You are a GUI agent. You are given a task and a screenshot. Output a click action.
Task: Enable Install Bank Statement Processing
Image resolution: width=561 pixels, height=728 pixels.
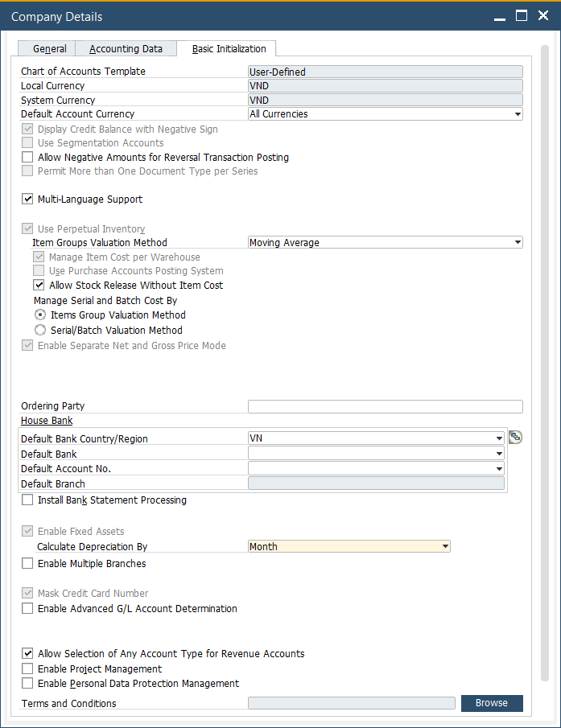[28, 500]
